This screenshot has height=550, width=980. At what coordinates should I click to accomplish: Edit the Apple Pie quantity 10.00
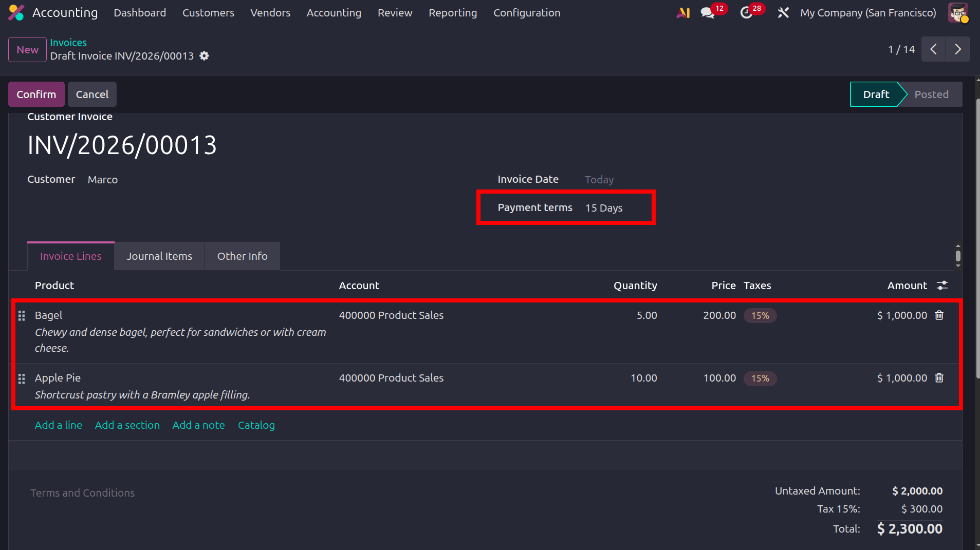pyautogui.click(x=643, y=378)
